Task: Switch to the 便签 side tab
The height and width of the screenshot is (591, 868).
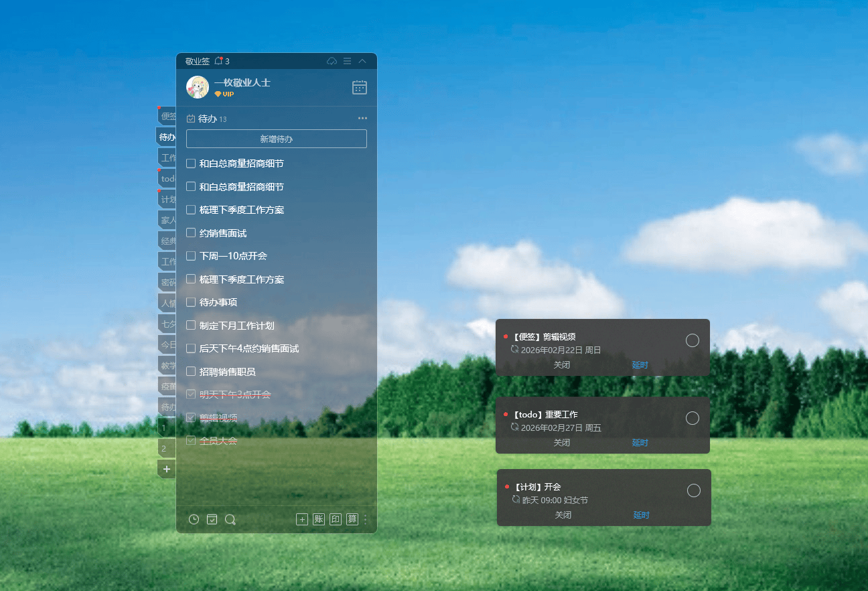Action: pos(167,116)
